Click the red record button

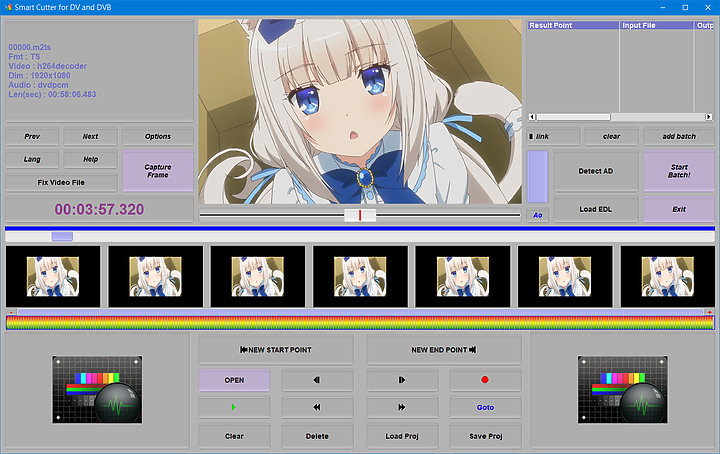485,380
